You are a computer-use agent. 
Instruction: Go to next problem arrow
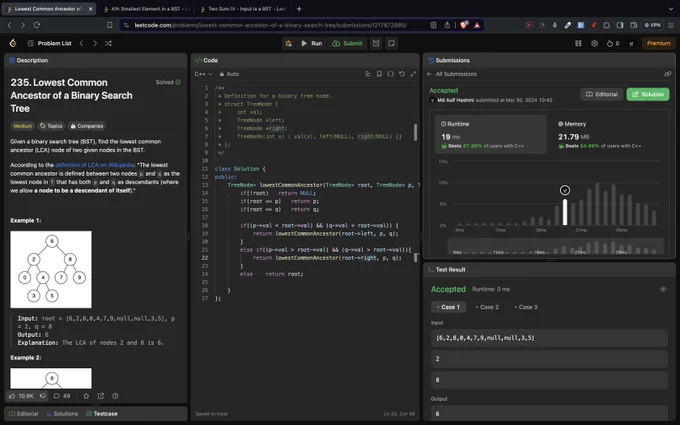pyautogui.click(x=95, y=43)
